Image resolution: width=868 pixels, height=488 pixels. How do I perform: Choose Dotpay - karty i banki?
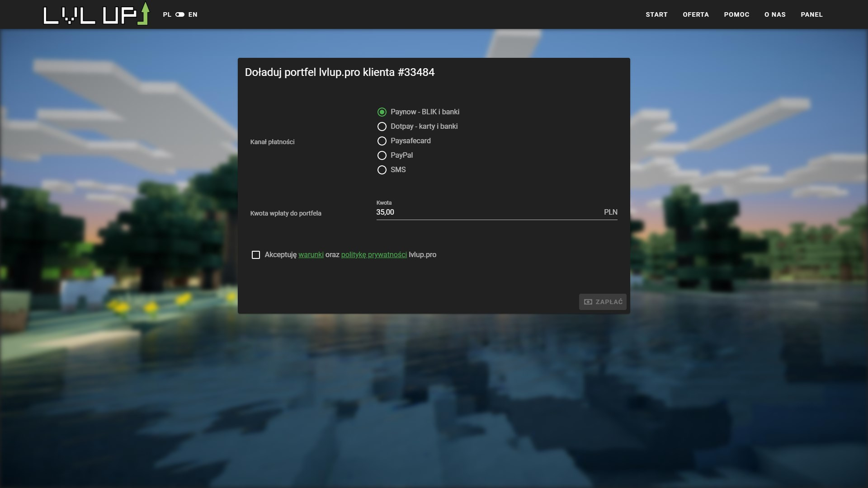click(382, 127)
